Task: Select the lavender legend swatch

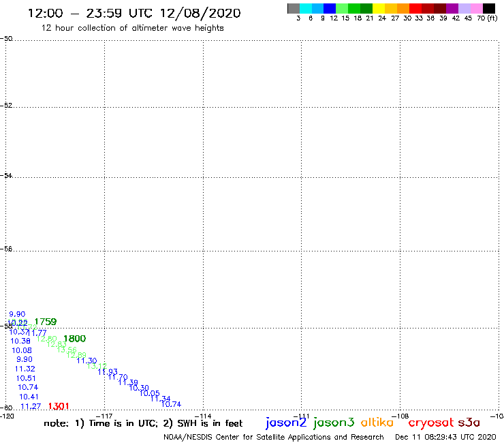Action: coord(464,8)
